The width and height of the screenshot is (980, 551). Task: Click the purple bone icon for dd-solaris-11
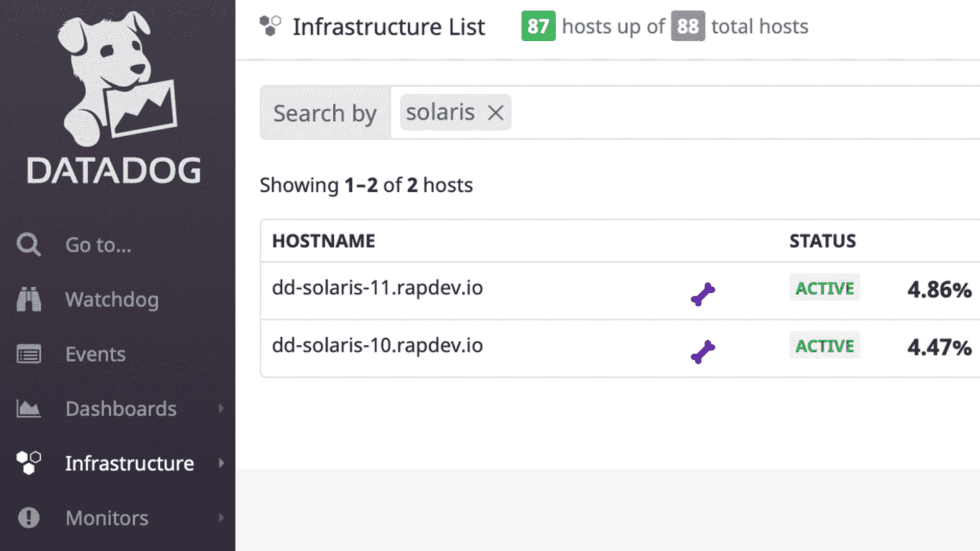point(703,294)
